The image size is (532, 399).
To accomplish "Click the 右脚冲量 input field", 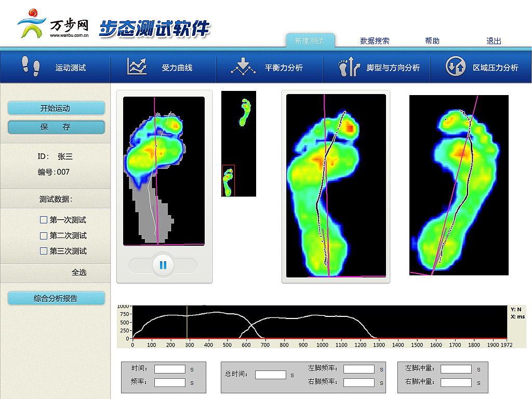I will [456, 383].
